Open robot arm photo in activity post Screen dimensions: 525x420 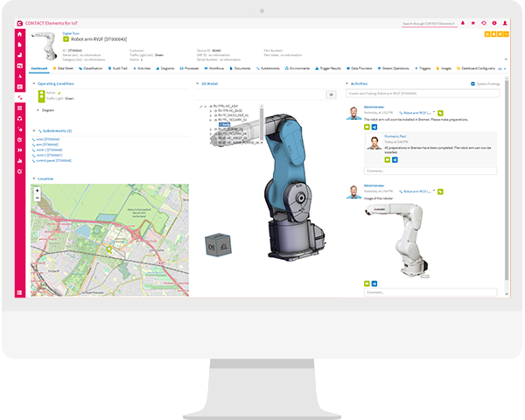[397, 240]
